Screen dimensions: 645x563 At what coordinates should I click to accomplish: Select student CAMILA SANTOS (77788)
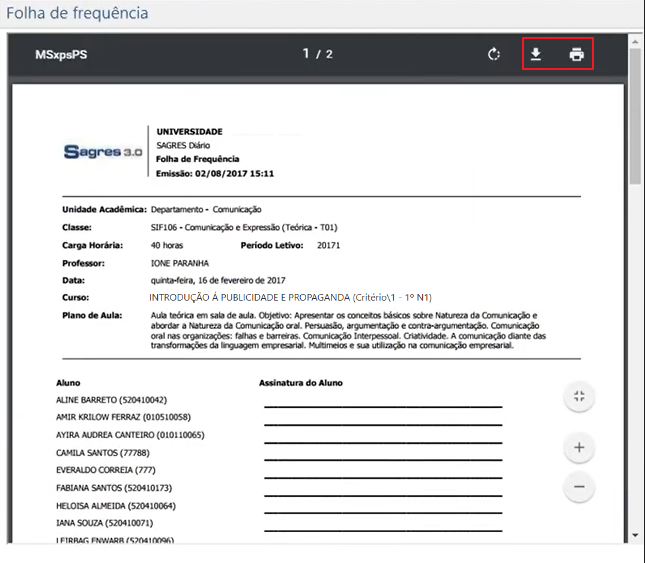[103, 453]
